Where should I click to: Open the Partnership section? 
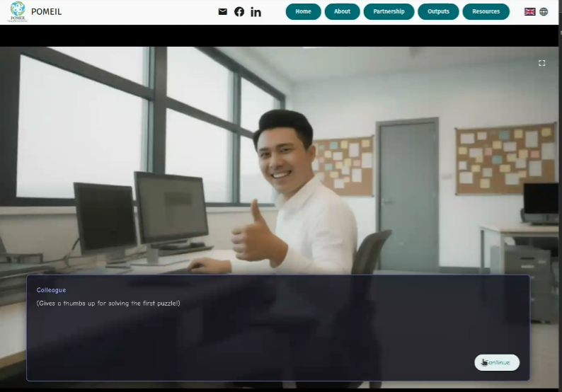389,12
